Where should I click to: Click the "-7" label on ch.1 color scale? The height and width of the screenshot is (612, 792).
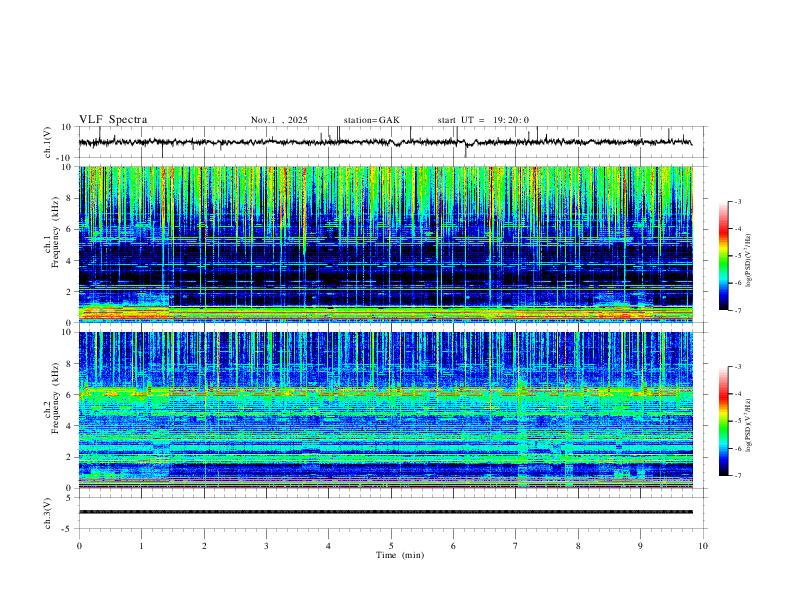737,310
